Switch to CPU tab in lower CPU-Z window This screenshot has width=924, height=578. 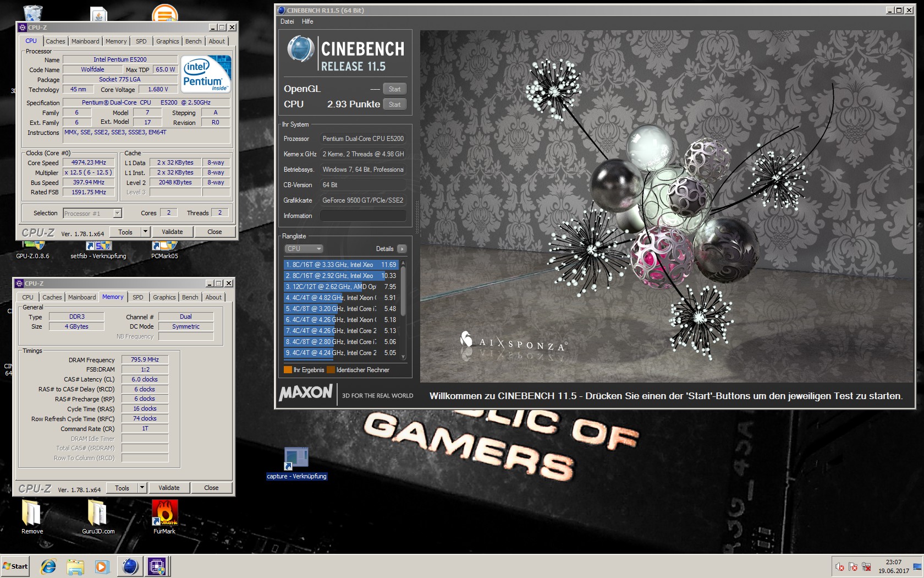[28, 297]
